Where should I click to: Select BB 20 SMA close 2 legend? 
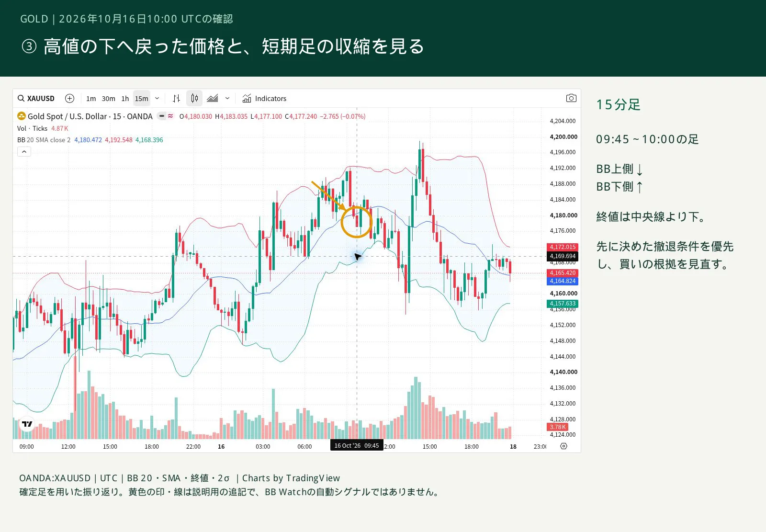click(44, 140)
